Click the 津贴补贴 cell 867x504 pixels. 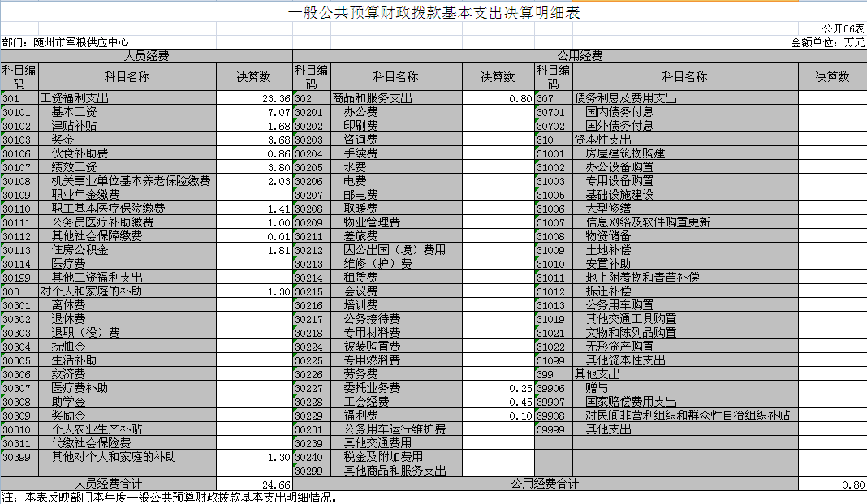click(x=127, y=126)
